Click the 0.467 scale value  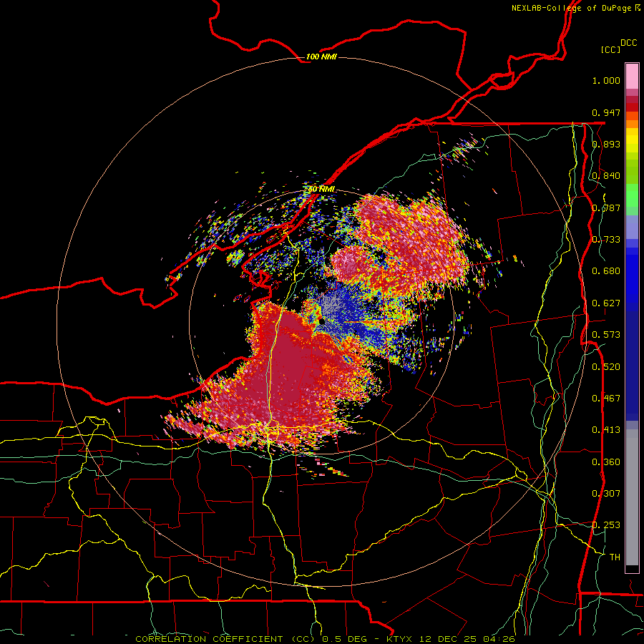coord(606,399)
